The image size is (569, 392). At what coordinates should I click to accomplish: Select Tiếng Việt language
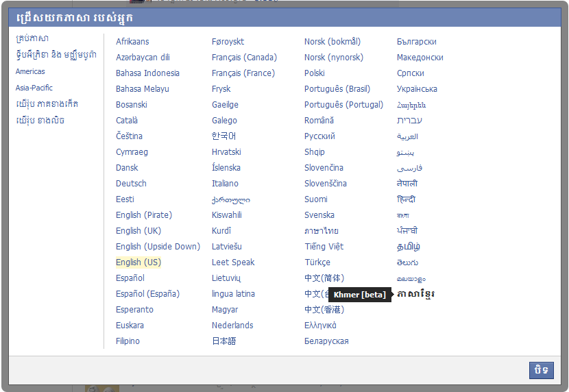(x=324, y=247)
